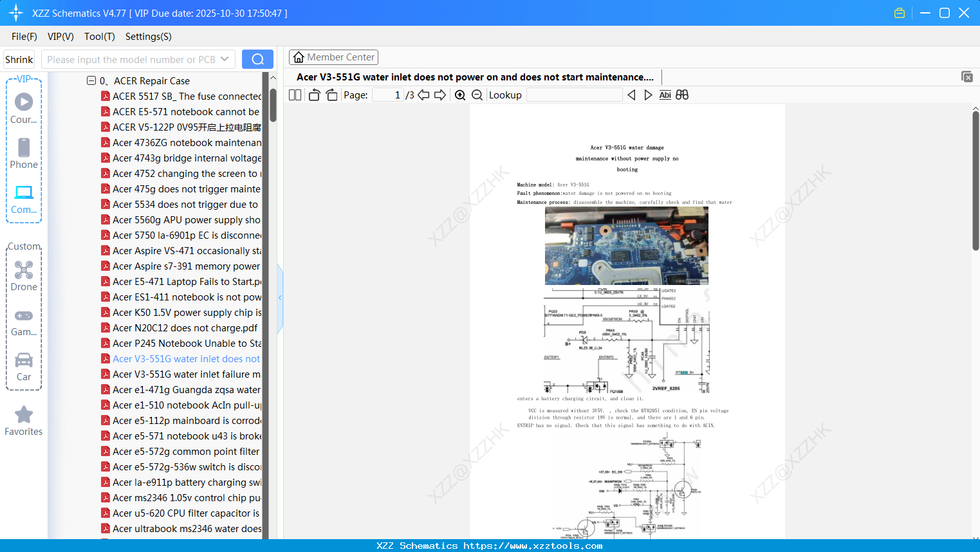The image size is (980, 552).
Task: Click the Shrink button
Action: [19, 59]
